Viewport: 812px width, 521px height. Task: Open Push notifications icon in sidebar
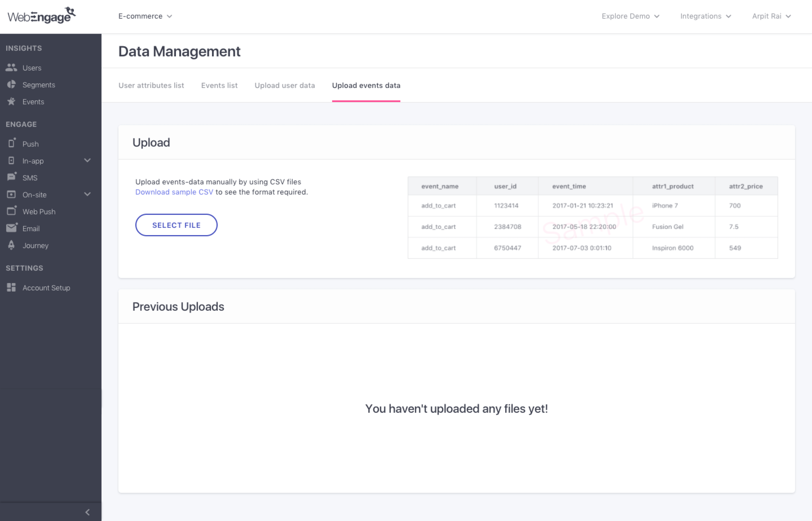coord(12,143)
